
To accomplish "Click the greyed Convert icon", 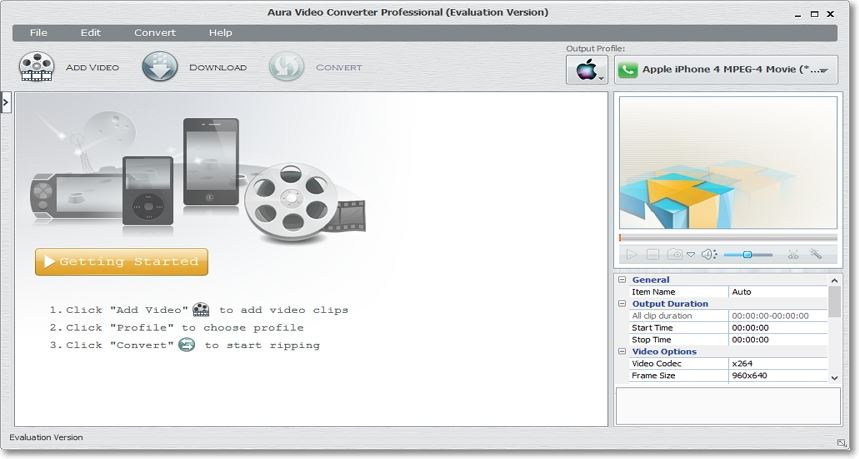I will (x=286, y=67).
